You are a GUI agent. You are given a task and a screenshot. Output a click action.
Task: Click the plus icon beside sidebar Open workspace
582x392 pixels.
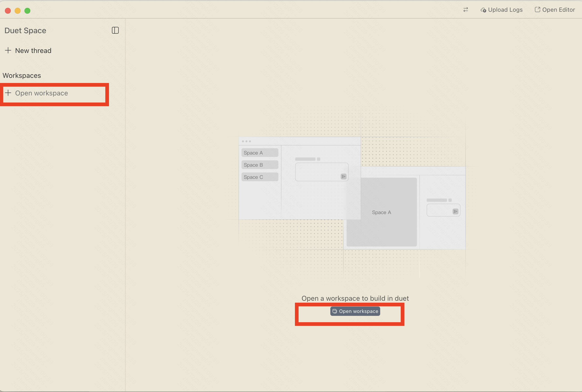pos(8,93)
